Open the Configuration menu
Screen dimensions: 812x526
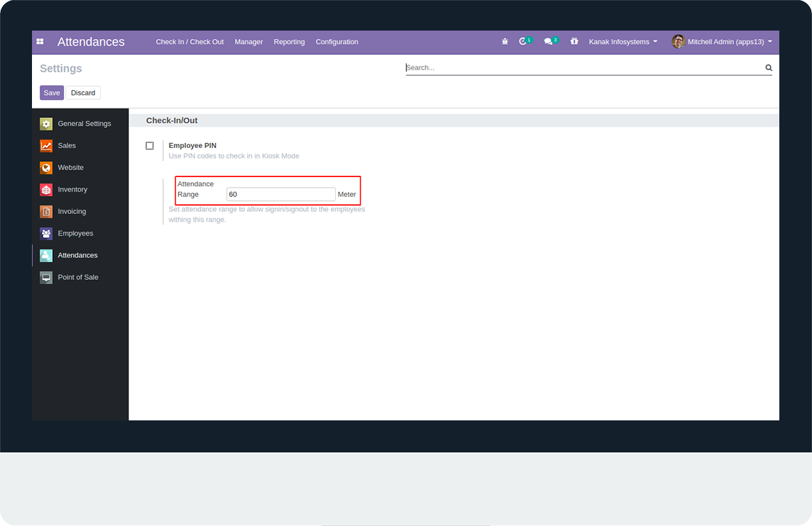point(336,42)
